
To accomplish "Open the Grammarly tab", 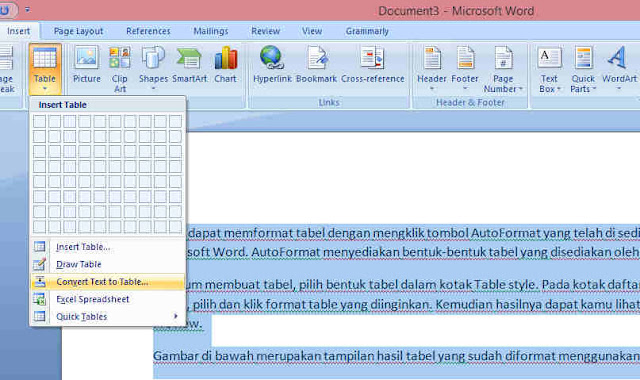I will click(x=367, y=31).
